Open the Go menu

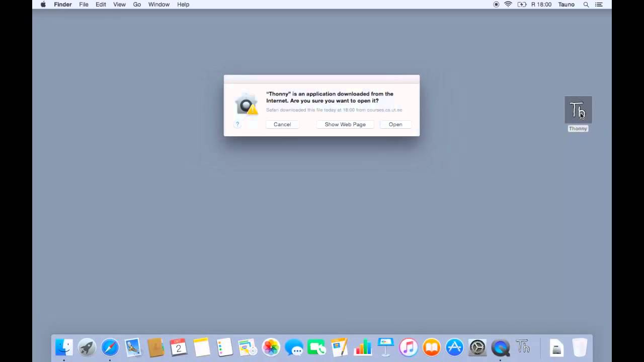[x=137, y=5]
